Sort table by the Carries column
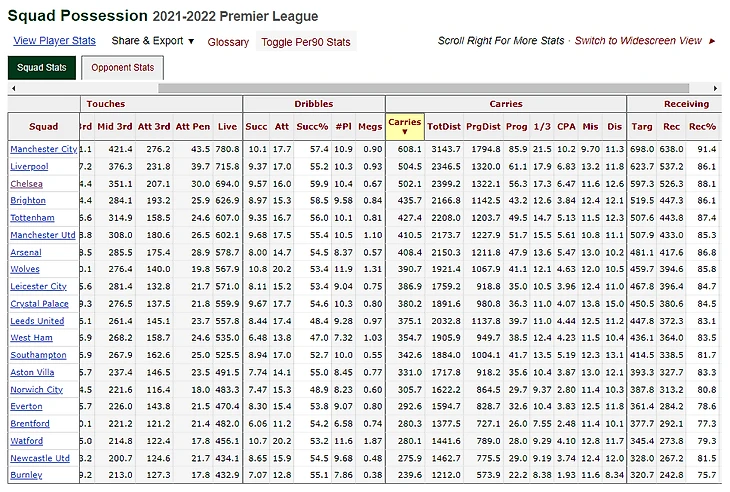The width and height of the screenshot is (730, 492). [404, 127]
